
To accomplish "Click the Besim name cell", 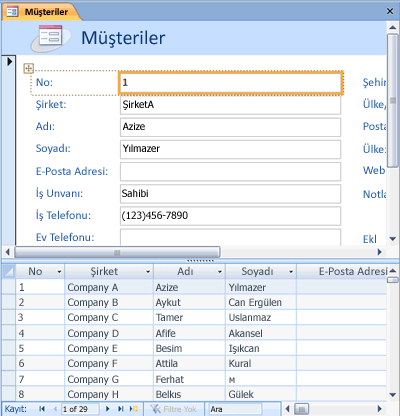I will pyautogui.click(x=189, y=348).
